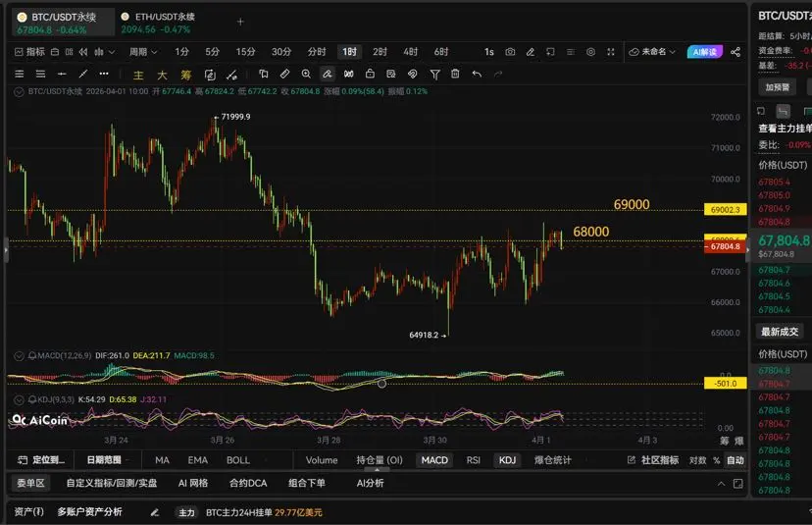Screen dimensions: 812x525
Task: Maximize the bottom panel square icon
Action: click(x=737, y=484)
